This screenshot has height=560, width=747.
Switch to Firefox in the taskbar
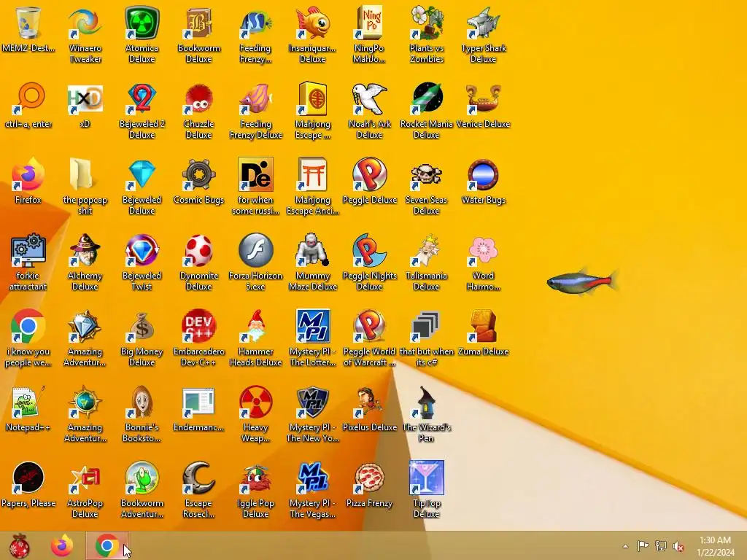pos(63,545)
